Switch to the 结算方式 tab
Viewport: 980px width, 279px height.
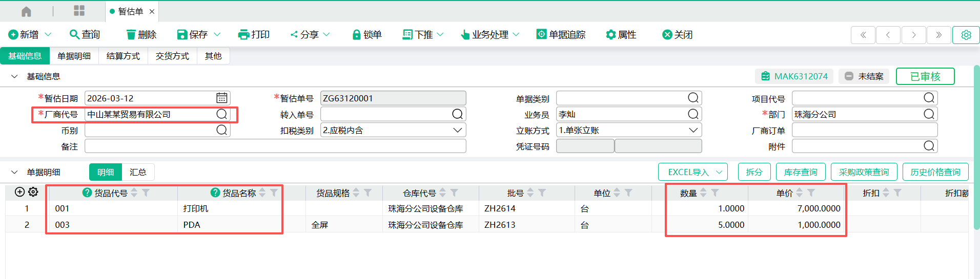[123, 56]
